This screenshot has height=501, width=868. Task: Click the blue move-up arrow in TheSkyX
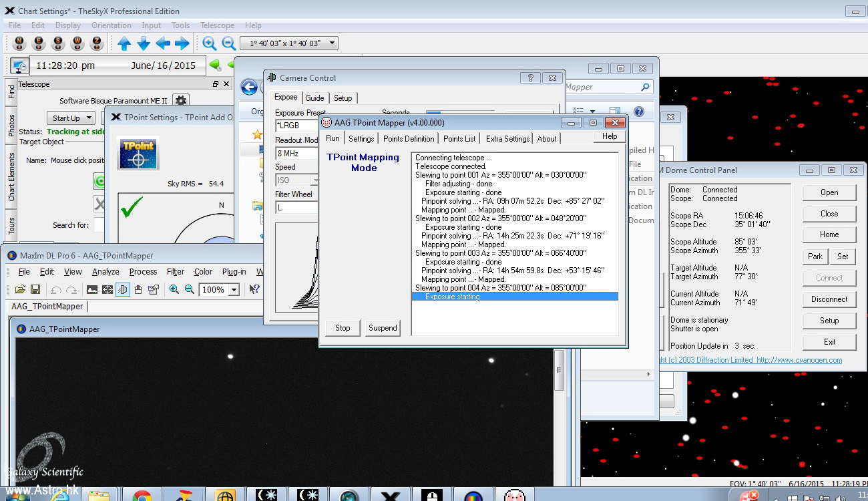[x=124, y=43]
